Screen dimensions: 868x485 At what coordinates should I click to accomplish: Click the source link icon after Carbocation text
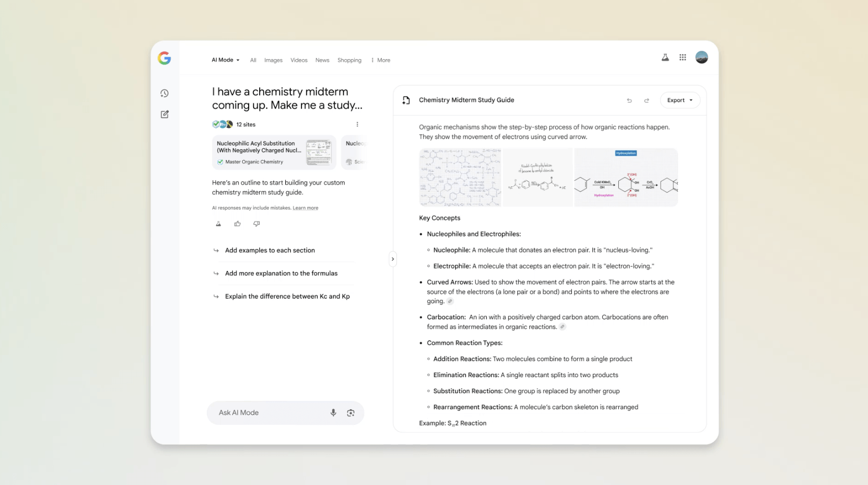tap(563, 327)
